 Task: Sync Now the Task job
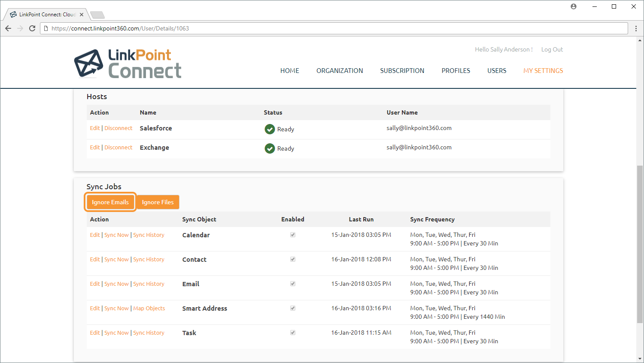117,333
